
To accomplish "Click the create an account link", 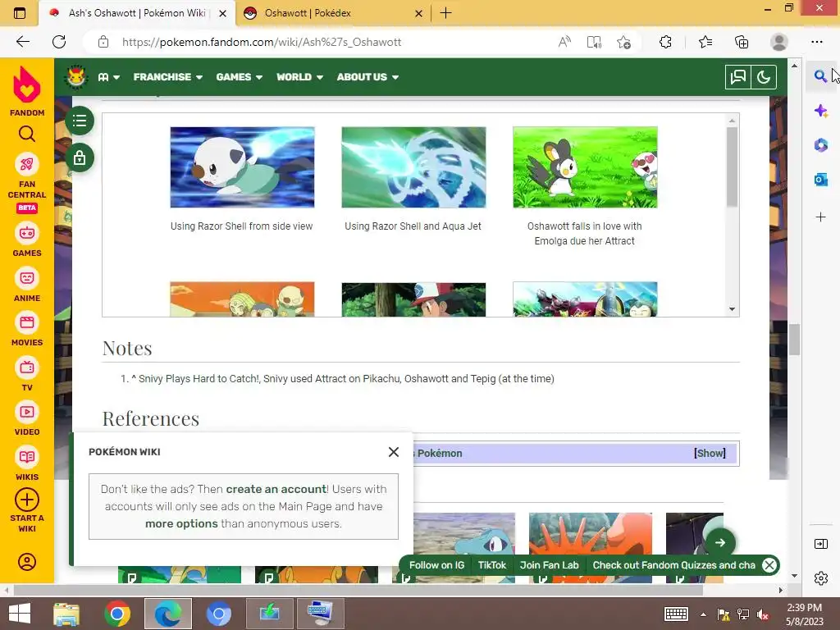I will coord(276,489).
